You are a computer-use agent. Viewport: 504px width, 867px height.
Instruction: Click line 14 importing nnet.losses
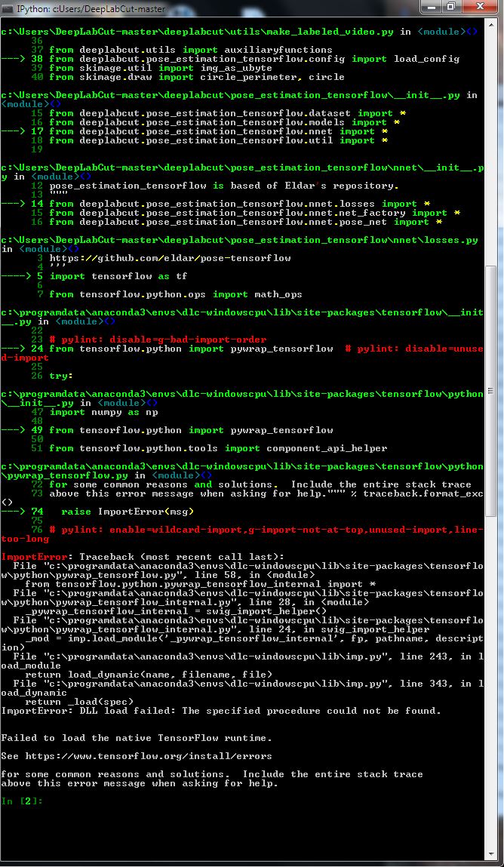click(216, 204)
